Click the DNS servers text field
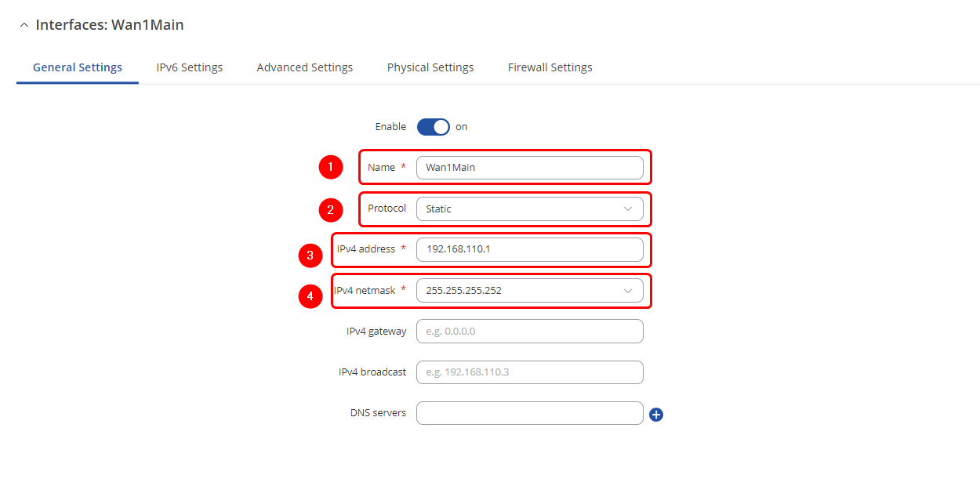The height and width of the screenshot is (486, 980). pos(529,413)
